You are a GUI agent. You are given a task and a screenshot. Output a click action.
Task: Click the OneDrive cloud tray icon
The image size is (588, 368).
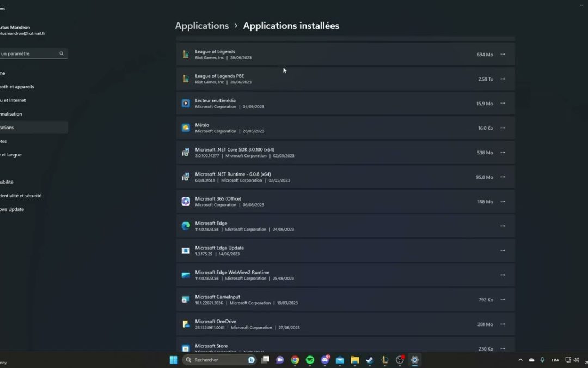point(531,360)
